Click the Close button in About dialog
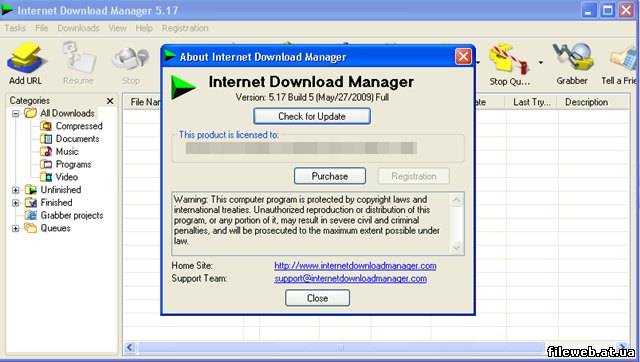Viewport: 640px width, 362px height. 317,298
